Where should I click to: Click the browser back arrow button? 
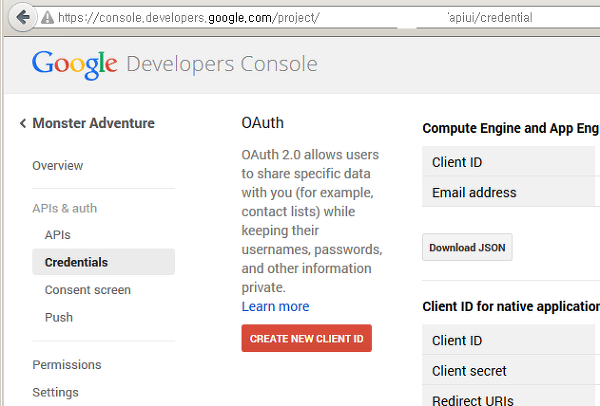[x=23, y=17]
